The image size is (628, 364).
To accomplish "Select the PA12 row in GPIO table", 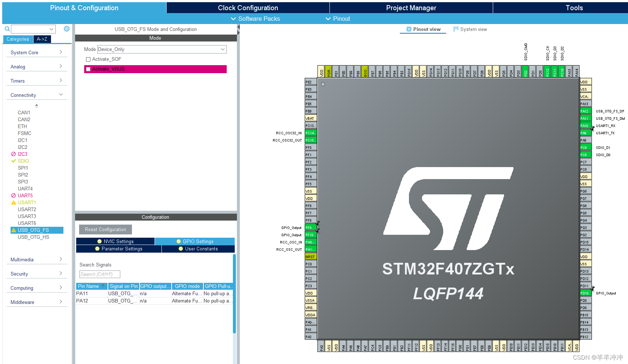I will (x=155, y=301).
